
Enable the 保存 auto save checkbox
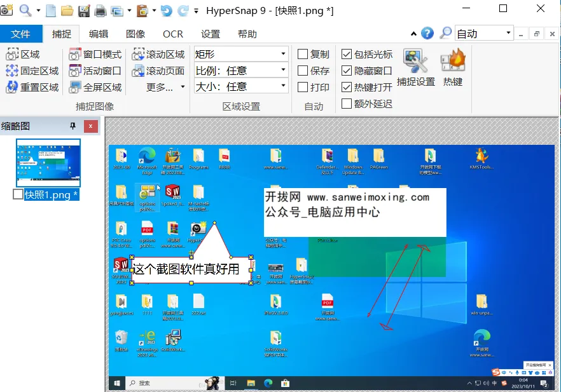click(303, 71)
